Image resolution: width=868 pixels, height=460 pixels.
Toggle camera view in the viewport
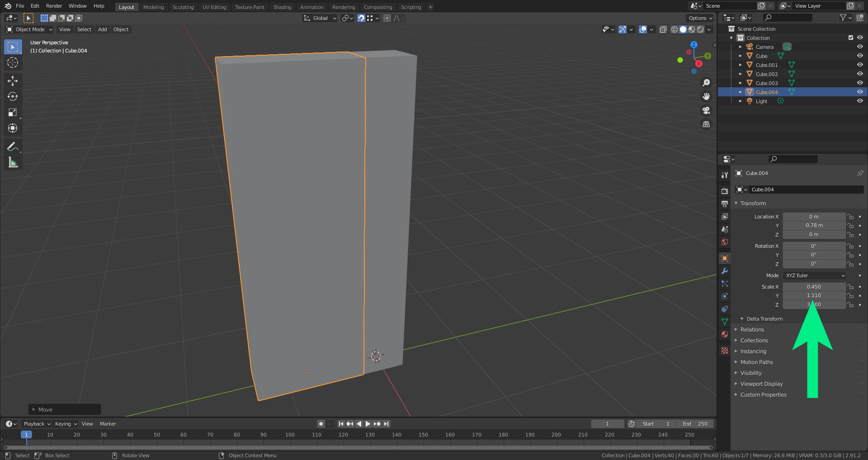(706, 110)
